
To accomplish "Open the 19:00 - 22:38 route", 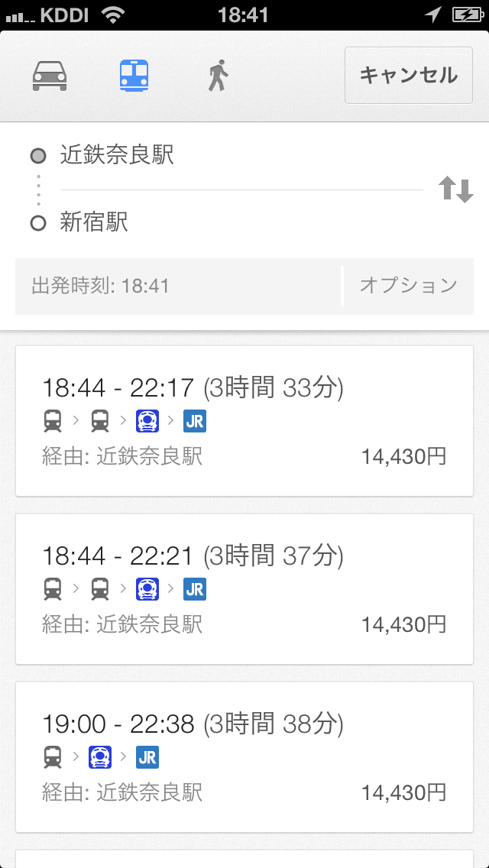I will click(x=244, y=756).
